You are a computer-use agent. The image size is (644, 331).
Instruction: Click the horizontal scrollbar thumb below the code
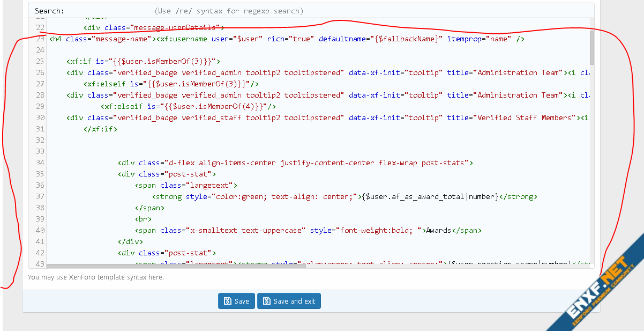pyautogui.click(x=176, y=266)
